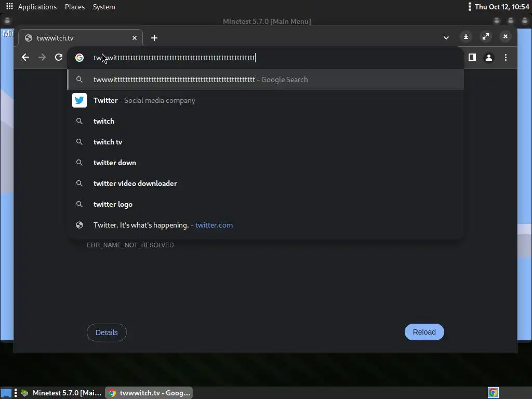Open the Places menu
Screen dimensions: 532x399
[x=75, y=7]
